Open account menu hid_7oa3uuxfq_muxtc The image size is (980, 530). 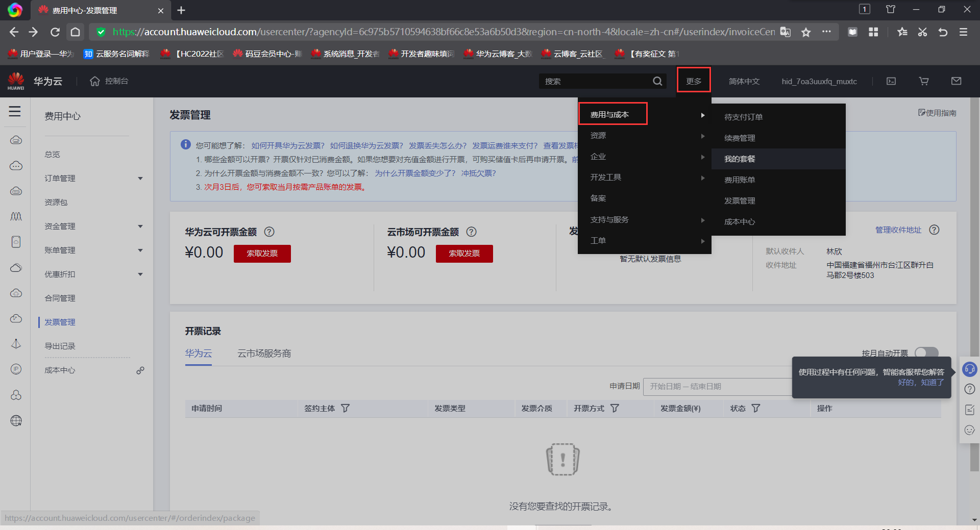(x=819, y=81)
